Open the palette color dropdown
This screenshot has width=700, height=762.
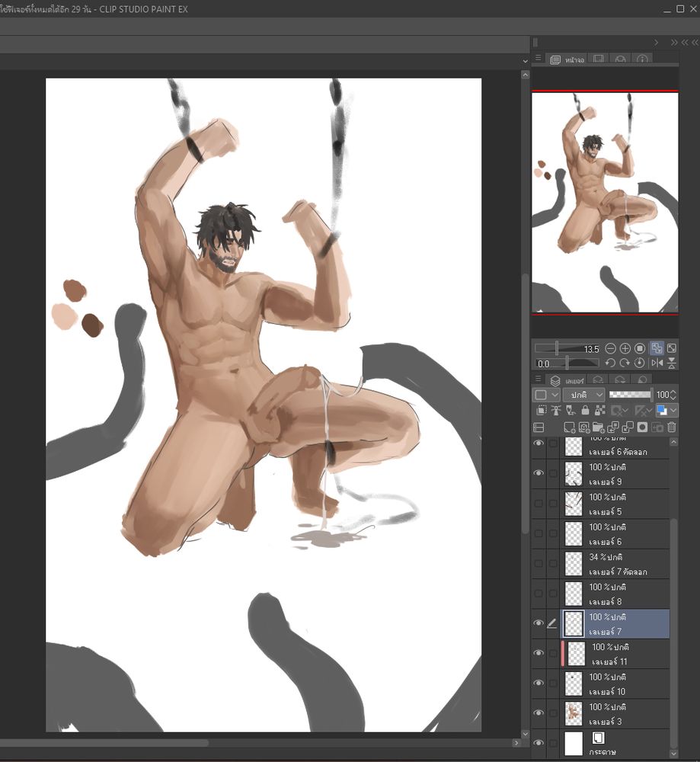(x=546, y=395)
